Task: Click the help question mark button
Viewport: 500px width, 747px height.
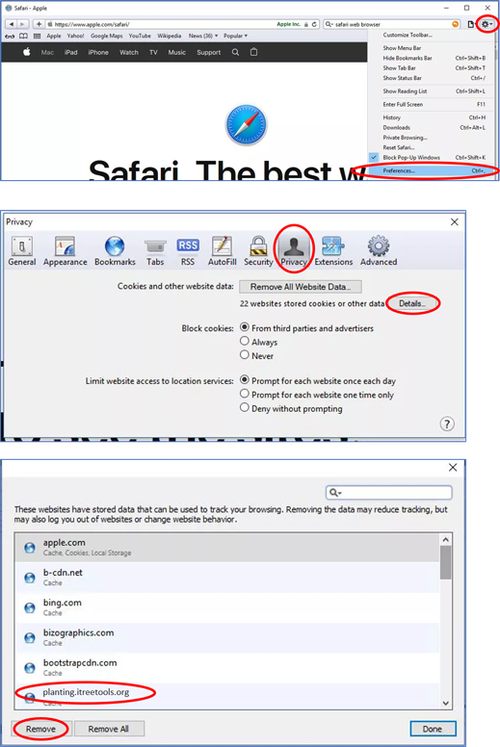Action: click(447, 424)
